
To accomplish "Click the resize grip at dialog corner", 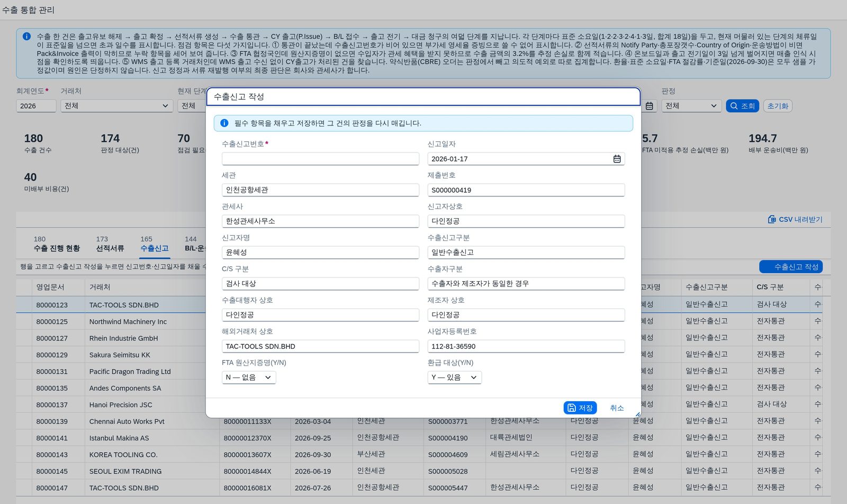I will pos(637,415).
